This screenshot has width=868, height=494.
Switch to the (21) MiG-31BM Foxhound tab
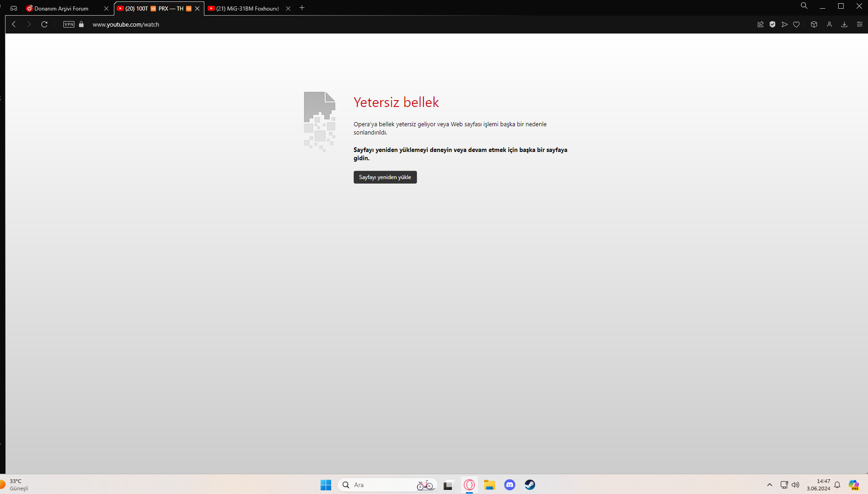[x=247, y=8]
